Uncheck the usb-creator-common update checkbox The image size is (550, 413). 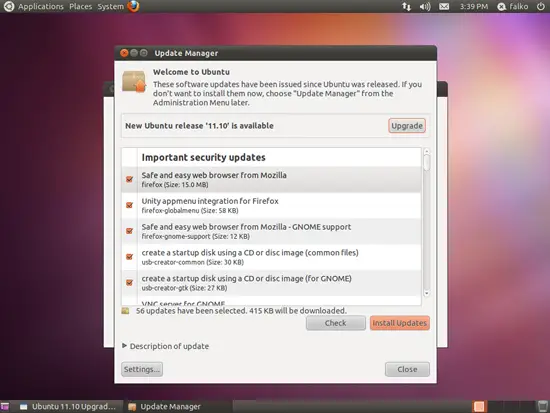click(129, 257)
